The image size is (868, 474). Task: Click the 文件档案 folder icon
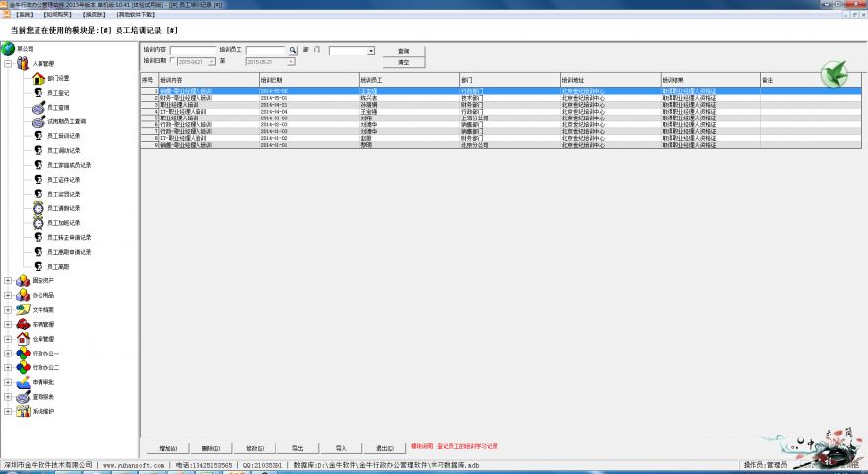tap(22, 309)
